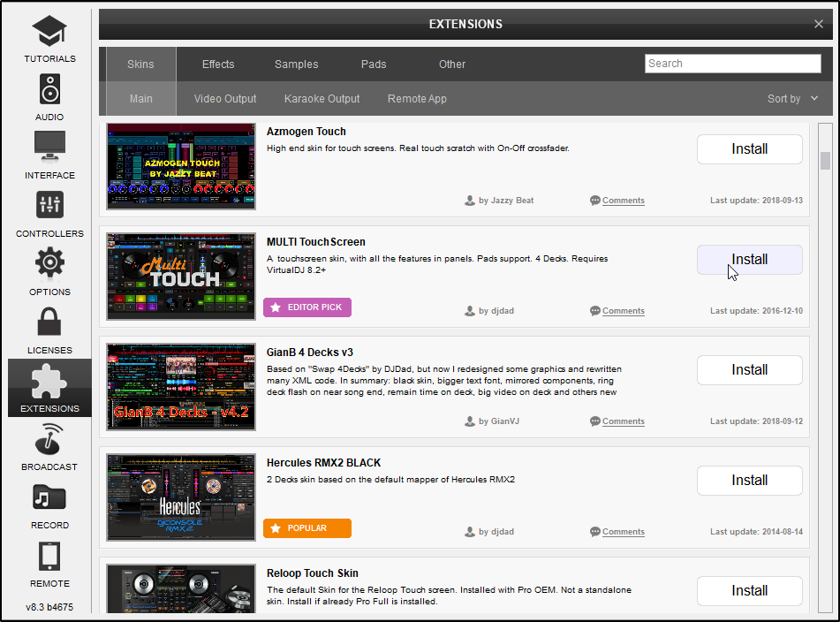
Task: Open the Interface monitor icon
Action: click(x=49, y=147)
